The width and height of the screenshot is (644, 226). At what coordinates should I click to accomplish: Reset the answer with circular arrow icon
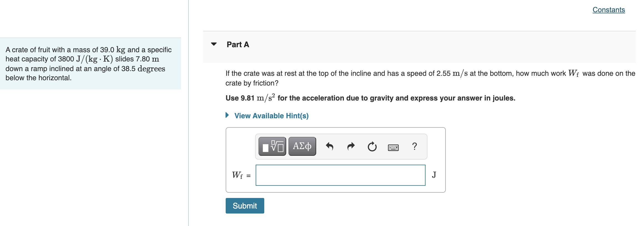coord(372,146)
